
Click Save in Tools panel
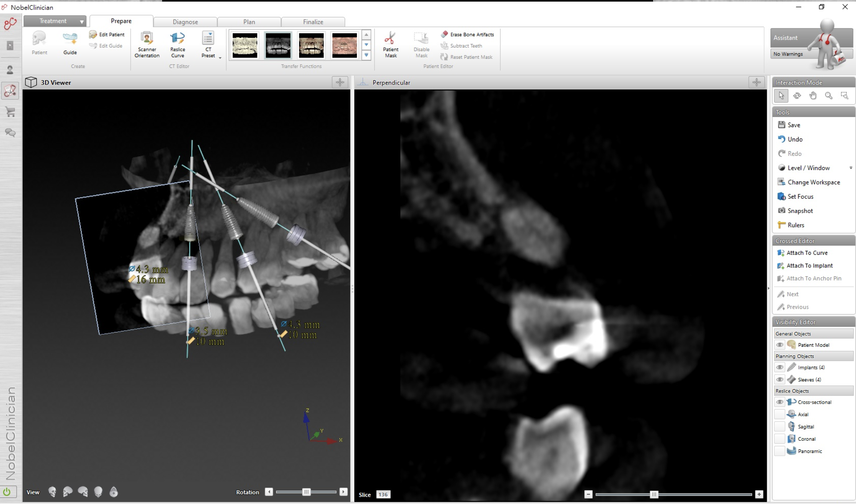789,125
